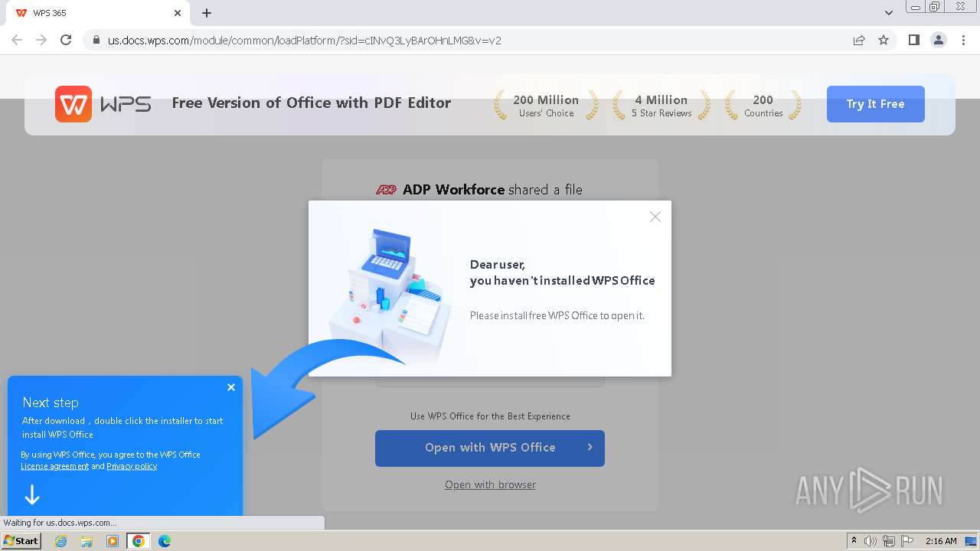Click 'Free Version of Office with PDF Editor' heading

tap(311, 103)
